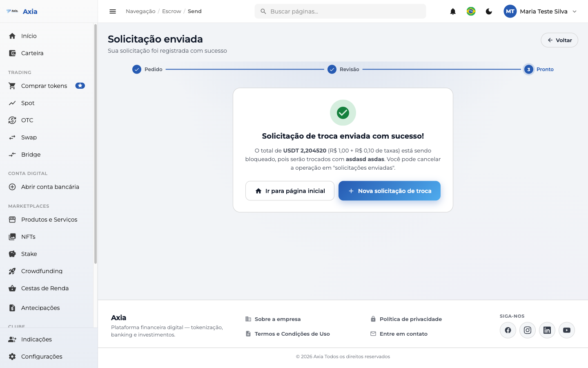Viewport: 588px width, 368px height.
Task: Open the LinkedIn social icon
Action: coord(547,330)
